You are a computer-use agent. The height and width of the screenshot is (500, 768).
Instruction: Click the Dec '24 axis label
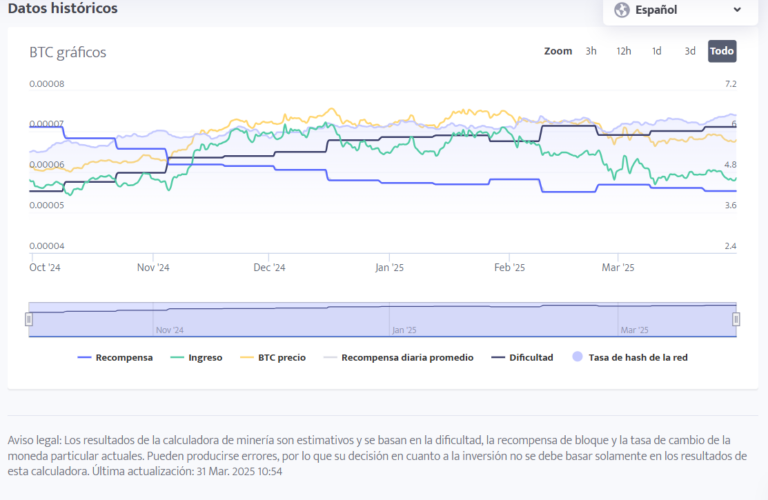coord(269,268)
